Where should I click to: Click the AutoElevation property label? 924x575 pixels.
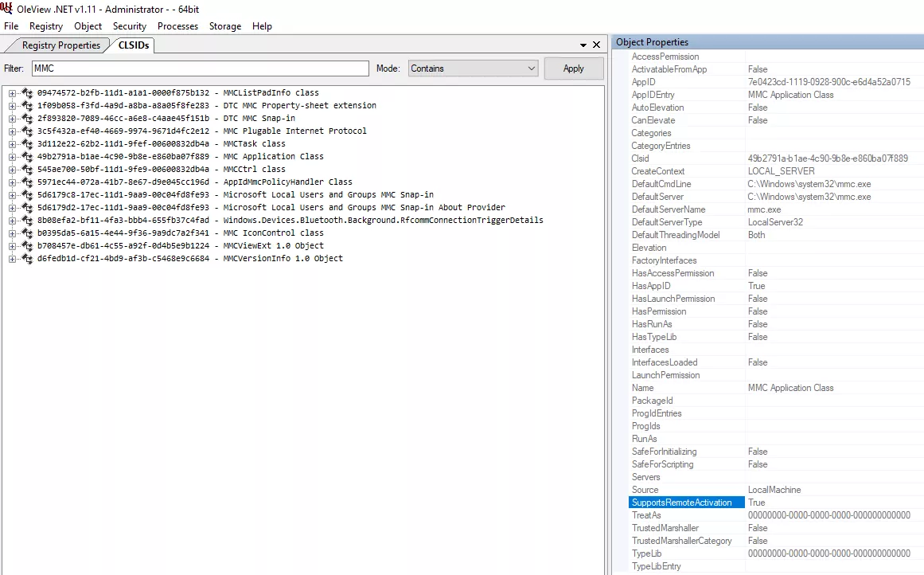(657, 108)
